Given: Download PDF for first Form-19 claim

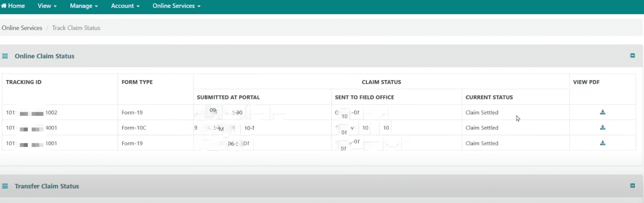Looking at the screenshot, I should (x=603, y=112).
